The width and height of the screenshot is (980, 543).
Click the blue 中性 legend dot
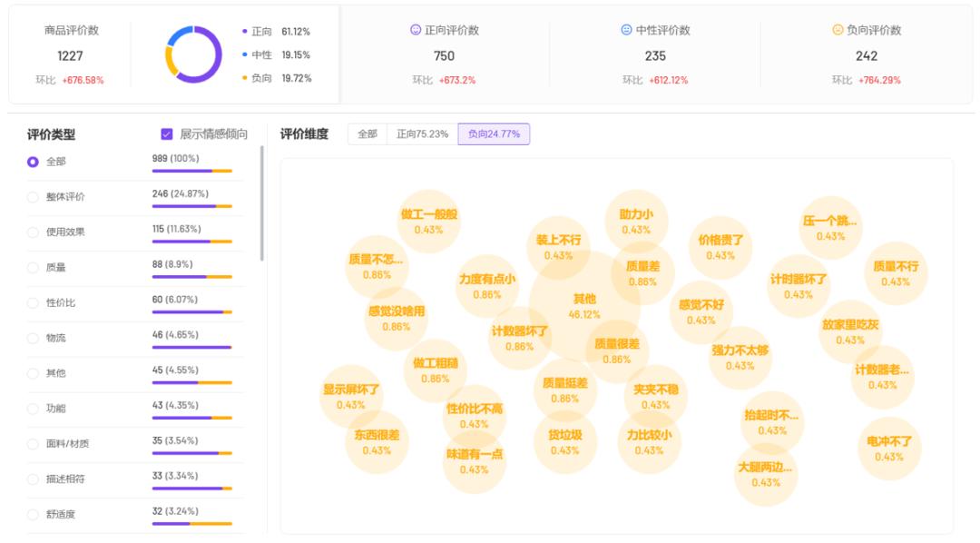tap(245, 54)
